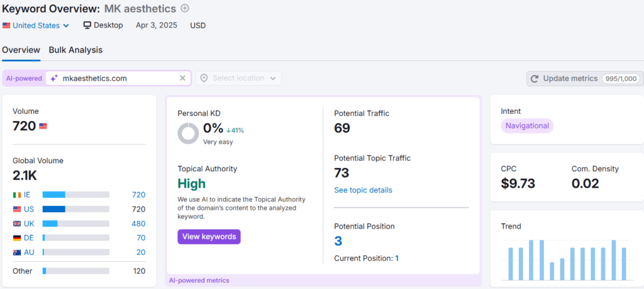Click the UK volume value 480

(138, 224)
